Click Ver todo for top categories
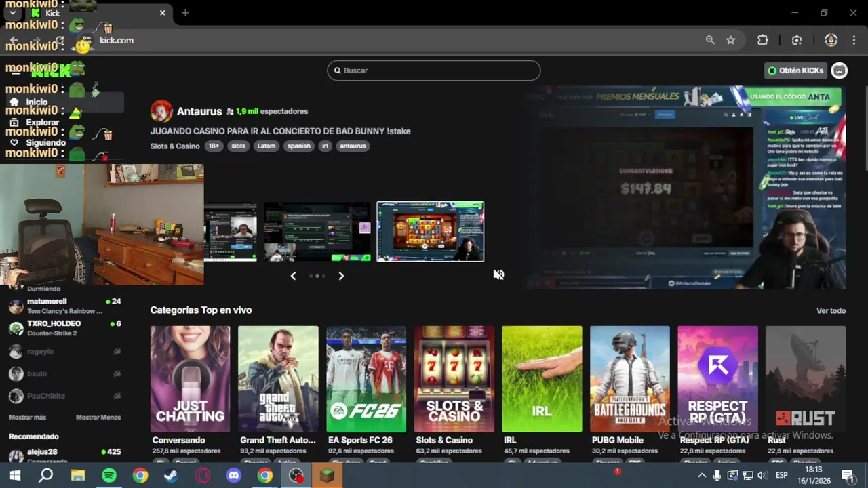Viewport: 868px width, 488px height. tap(831, 310)
